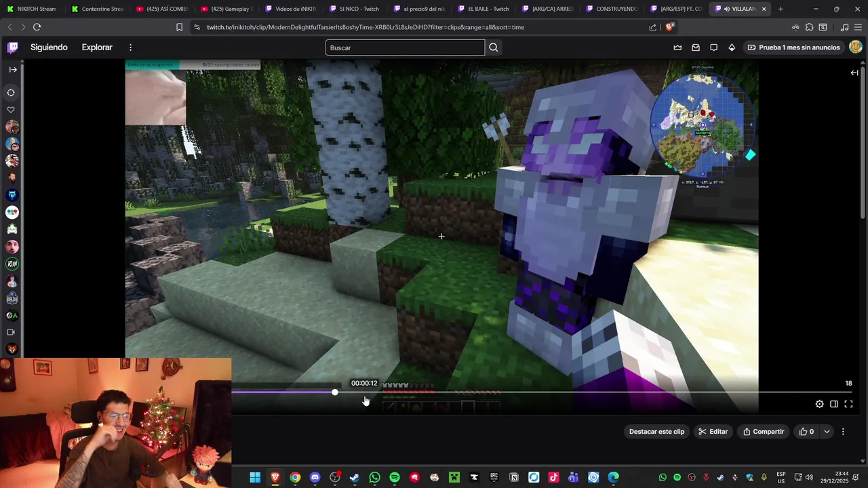This screenshot has width=868, height=488.
Task: Switch to the SI NICO - Twitch tab
Action: pyautogui.click(x=354, y=9)
